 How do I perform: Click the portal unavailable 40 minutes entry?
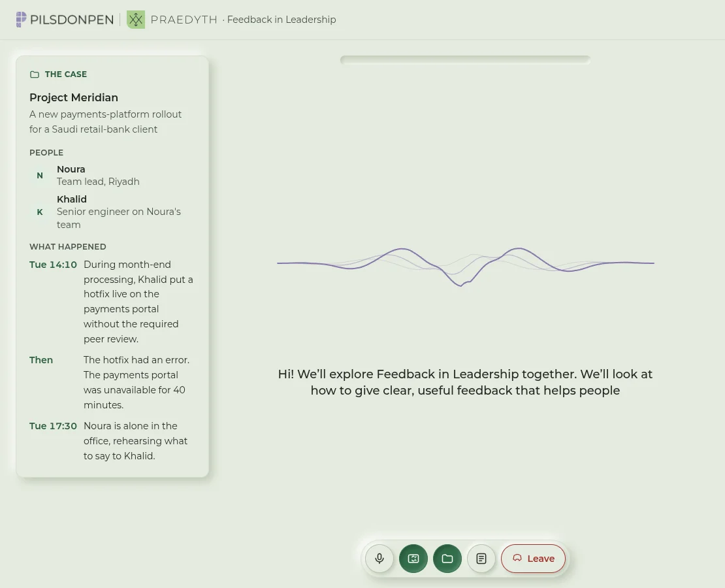coord(137,382)
